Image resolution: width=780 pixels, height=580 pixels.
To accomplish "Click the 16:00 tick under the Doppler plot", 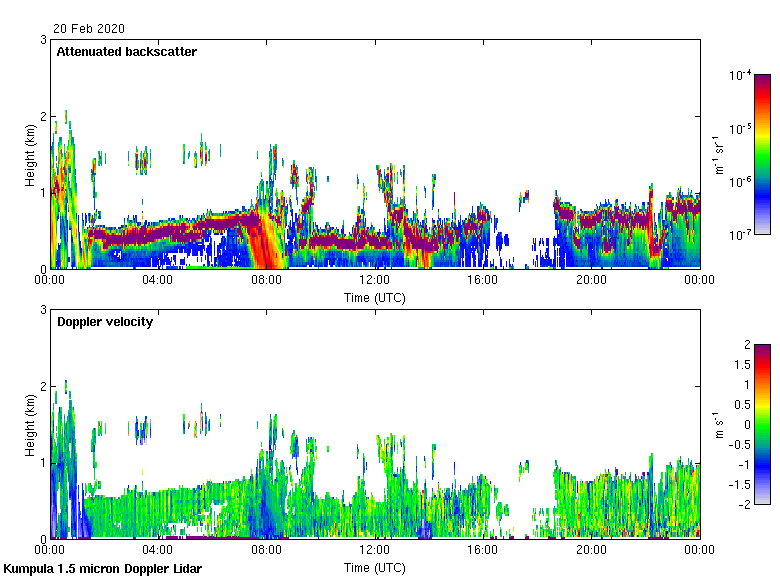I will pos(483,551).
